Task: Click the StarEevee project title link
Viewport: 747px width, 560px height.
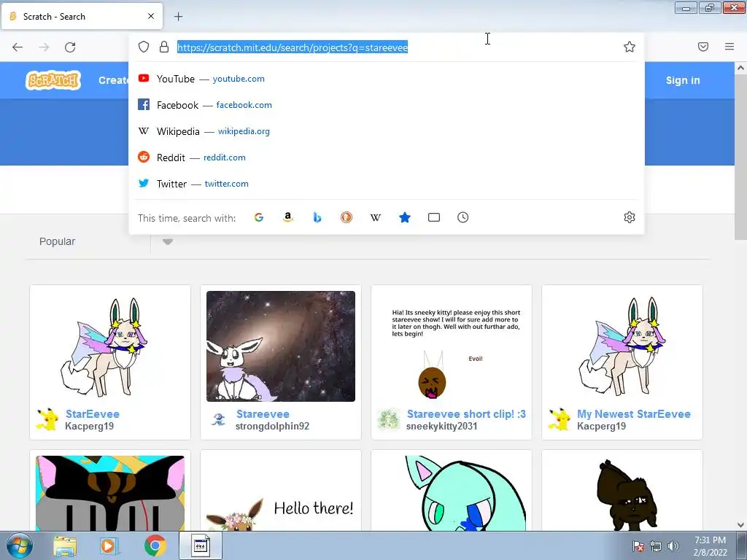Action: point(93,414)
